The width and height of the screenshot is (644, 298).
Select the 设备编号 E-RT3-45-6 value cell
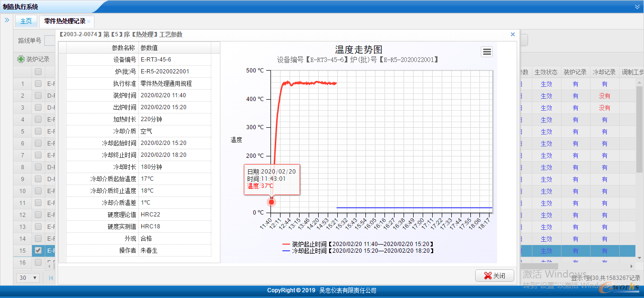[x=175, y=60]
